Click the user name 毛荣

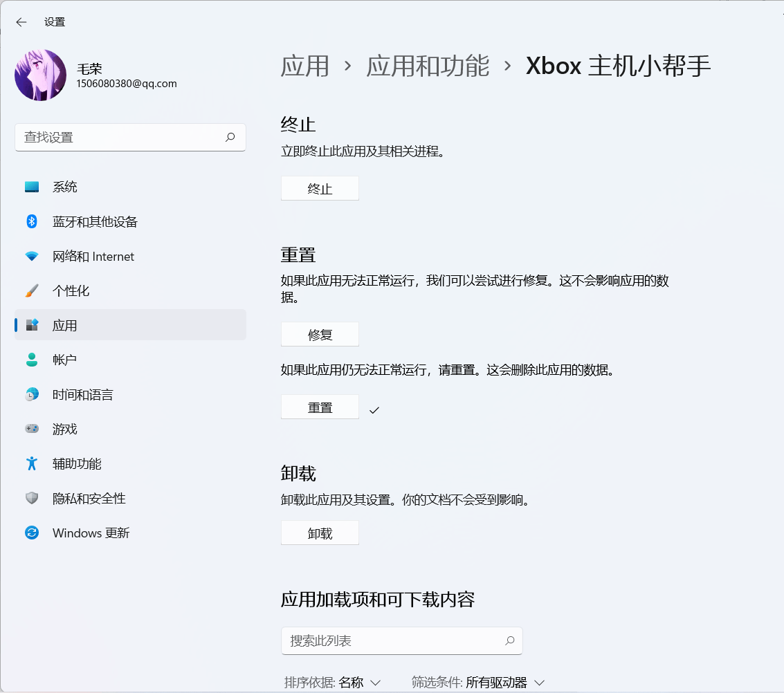point(89,69)
